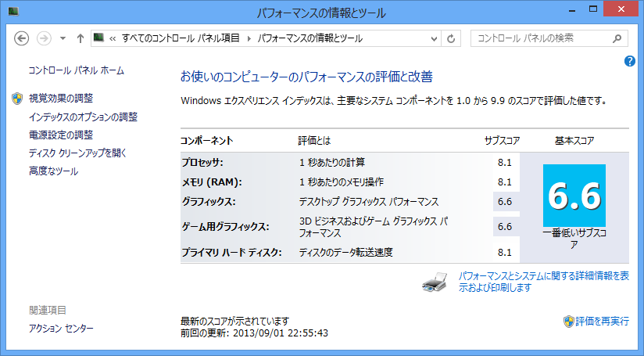The width and height of the screenshot is (644, 356).
Task: Click the double chevron at breadcrumb start
Action: pos(113,38)
